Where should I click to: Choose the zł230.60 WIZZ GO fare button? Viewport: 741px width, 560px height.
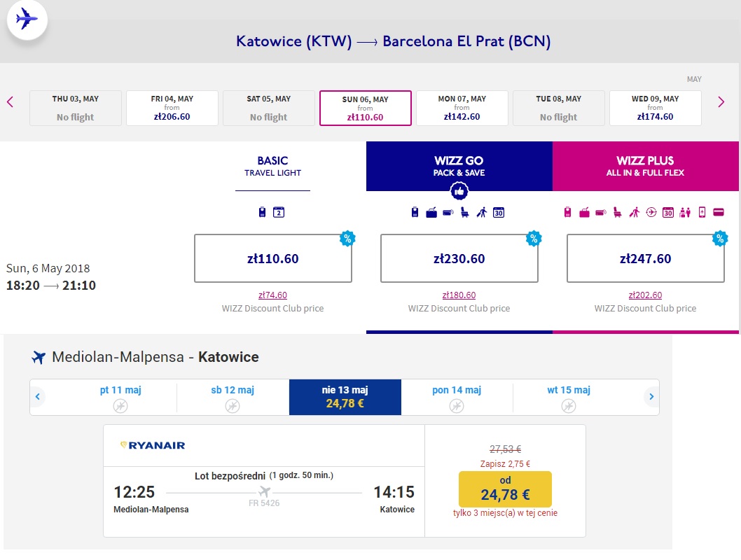tap(459, 258)
